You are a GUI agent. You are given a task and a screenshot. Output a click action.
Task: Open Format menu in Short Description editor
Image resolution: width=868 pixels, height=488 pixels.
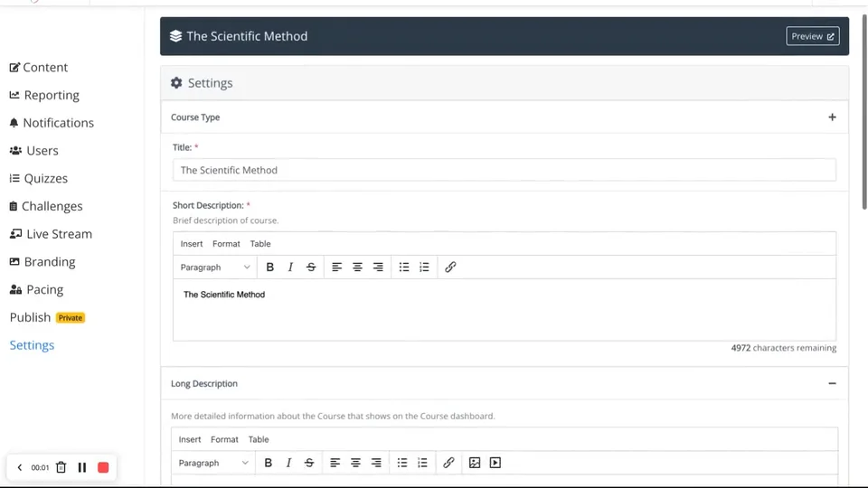pos(226,244)
